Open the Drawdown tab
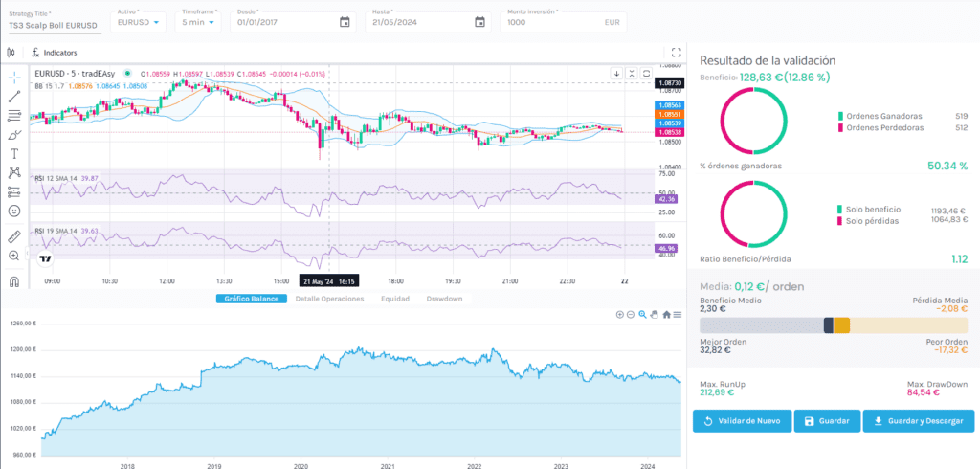This screenshot has width=980, height=469. tap(443, 299)
